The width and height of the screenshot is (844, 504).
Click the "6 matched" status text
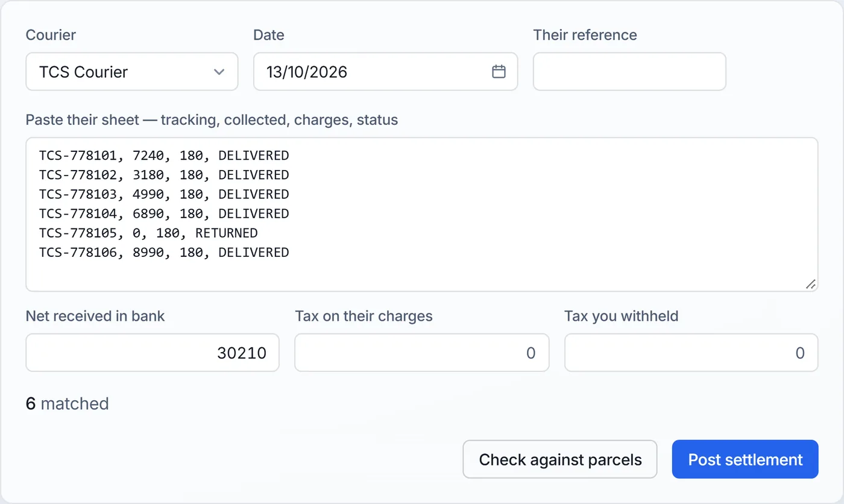click(67, 403)
